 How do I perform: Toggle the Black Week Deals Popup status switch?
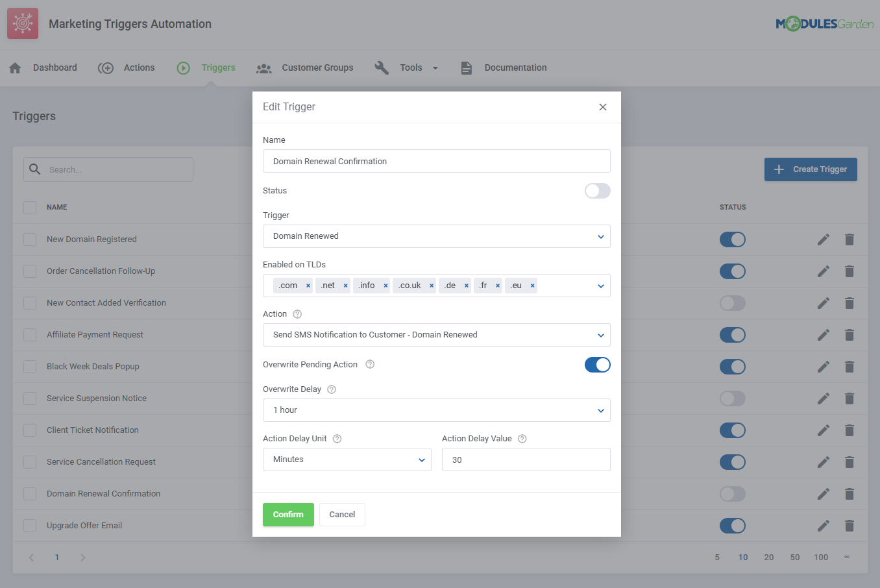tap(732, 367)
